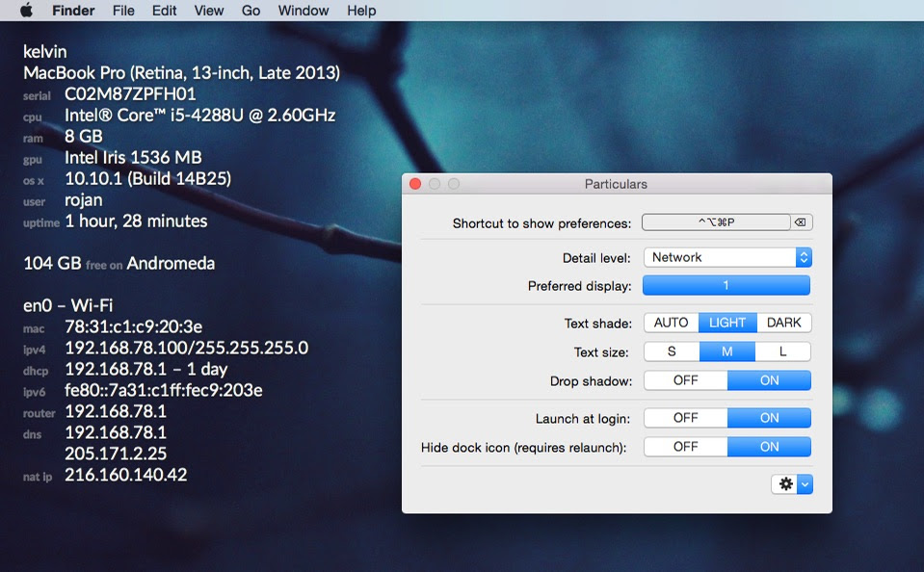The height and width of the screenshot is (572, 924).
Task: Click the computer name kelvin
Action: 44,52
